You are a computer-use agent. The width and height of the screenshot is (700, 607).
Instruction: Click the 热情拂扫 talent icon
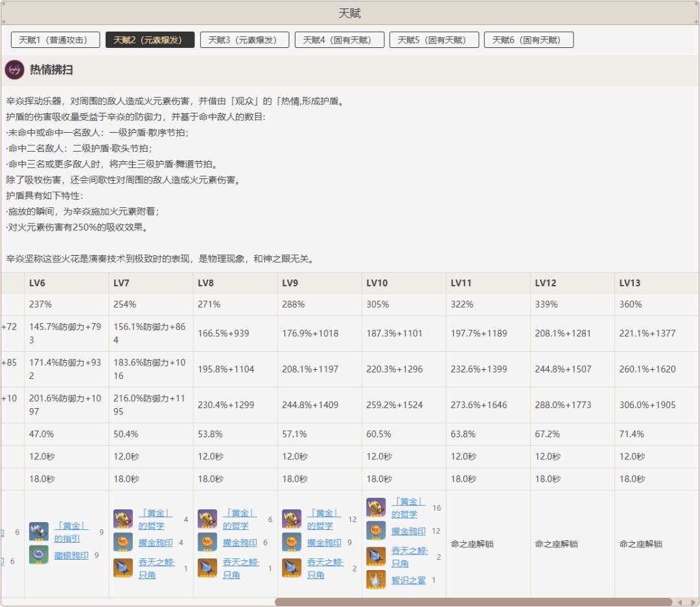(14, 70)
